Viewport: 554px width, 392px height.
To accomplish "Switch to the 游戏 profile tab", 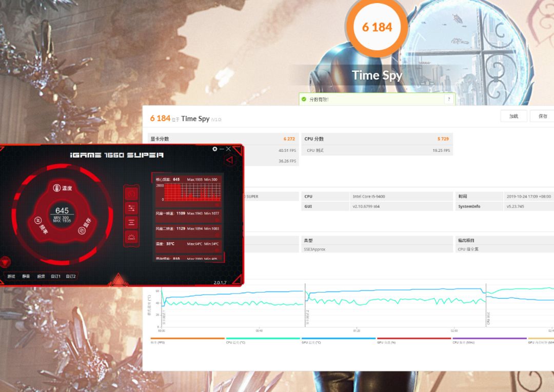I will click(11, 276).
